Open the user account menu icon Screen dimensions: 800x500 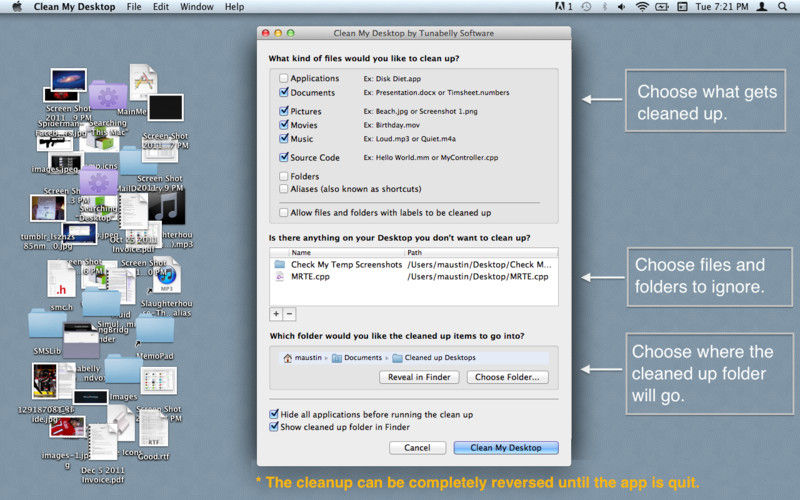762,7
